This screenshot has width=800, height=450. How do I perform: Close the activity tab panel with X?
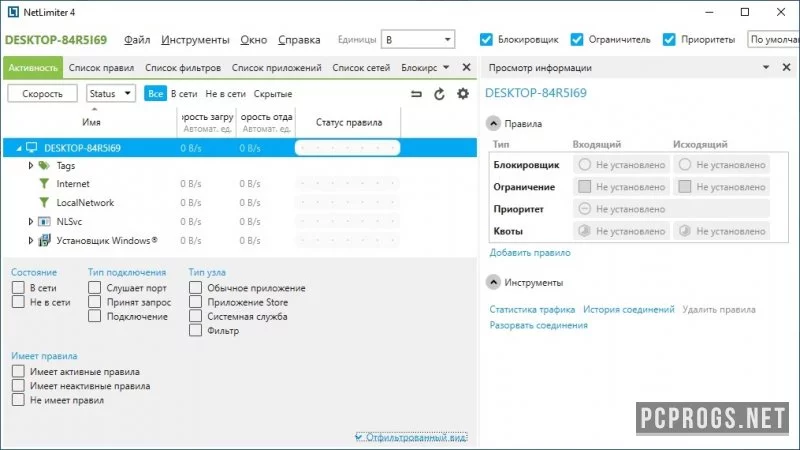tap(466, 67)
